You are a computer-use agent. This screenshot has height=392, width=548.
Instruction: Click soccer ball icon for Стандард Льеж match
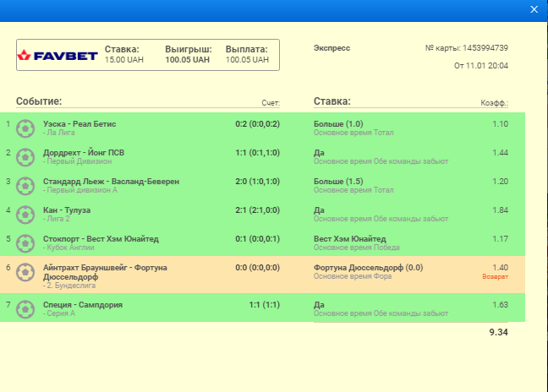click(25, 186)
